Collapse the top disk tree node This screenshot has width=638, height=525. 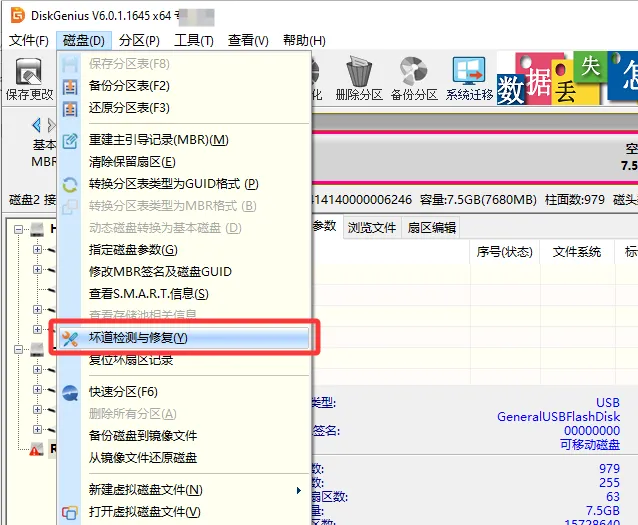(18, 230)
